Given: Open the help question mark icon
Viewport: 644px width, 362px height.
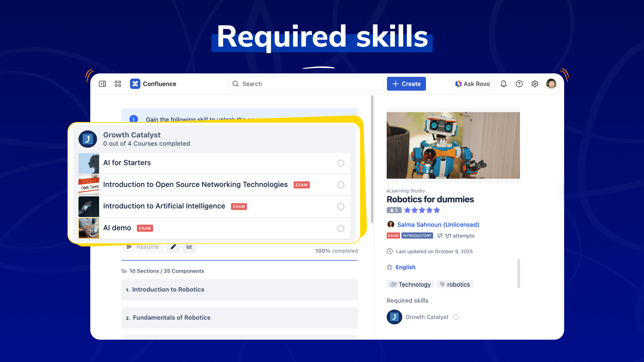Looking at the screenshot, I should pyautogui.click(x=519, y=84).
